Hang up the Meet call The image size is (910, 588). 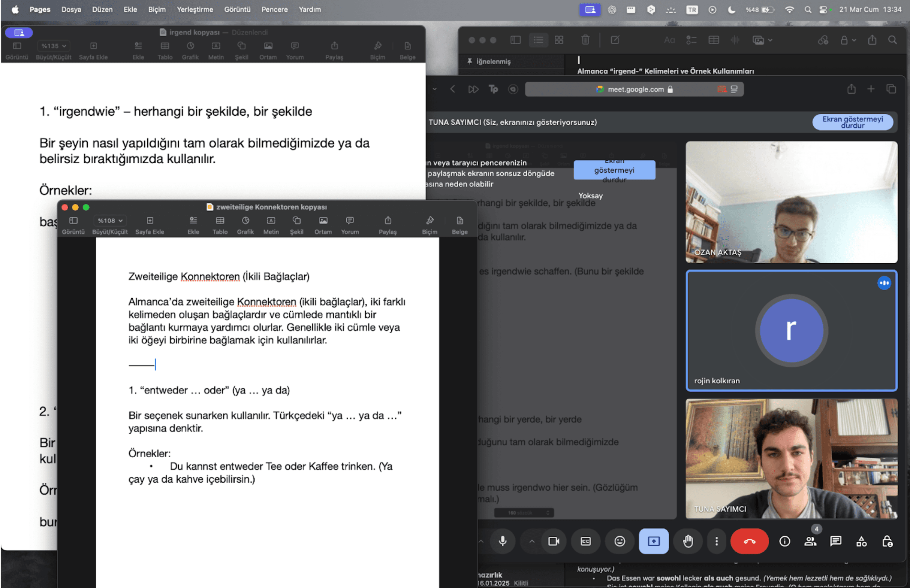749,541
